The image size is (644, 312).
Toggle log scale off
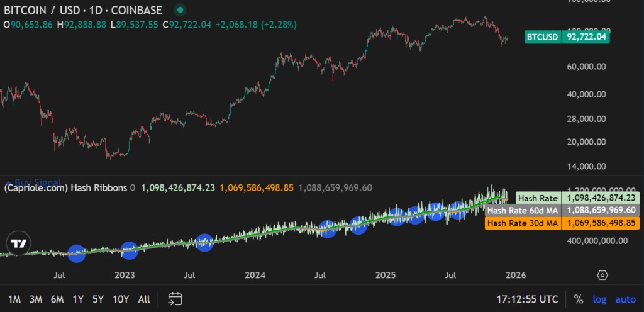click(599, 299)
